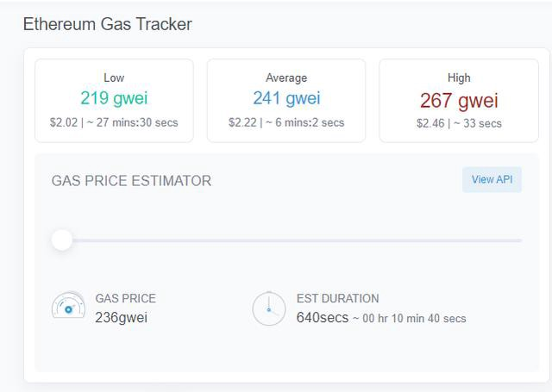Click the speedometer gauge icon

click(68, 308)
